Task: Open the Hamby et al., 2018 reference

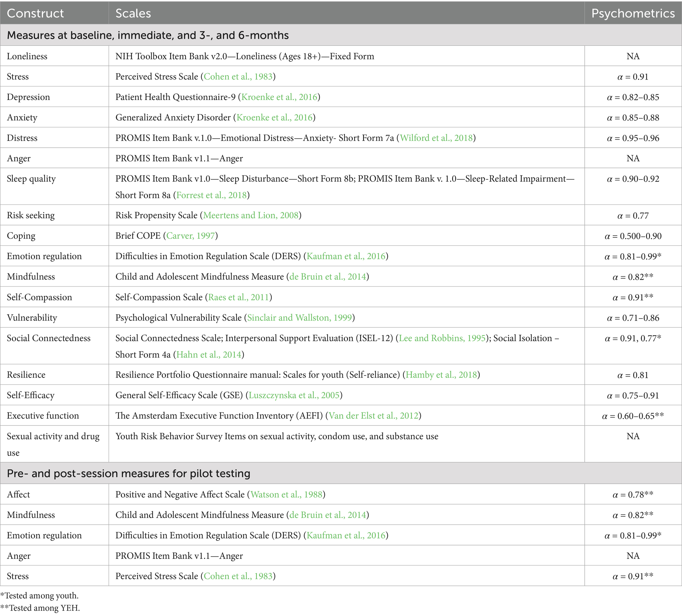Action: pos(441,375)
